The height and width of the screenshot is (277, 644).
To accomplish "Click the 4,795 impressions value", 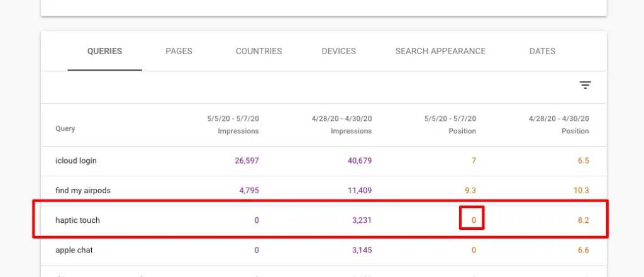I will click(x=249, y=190).
